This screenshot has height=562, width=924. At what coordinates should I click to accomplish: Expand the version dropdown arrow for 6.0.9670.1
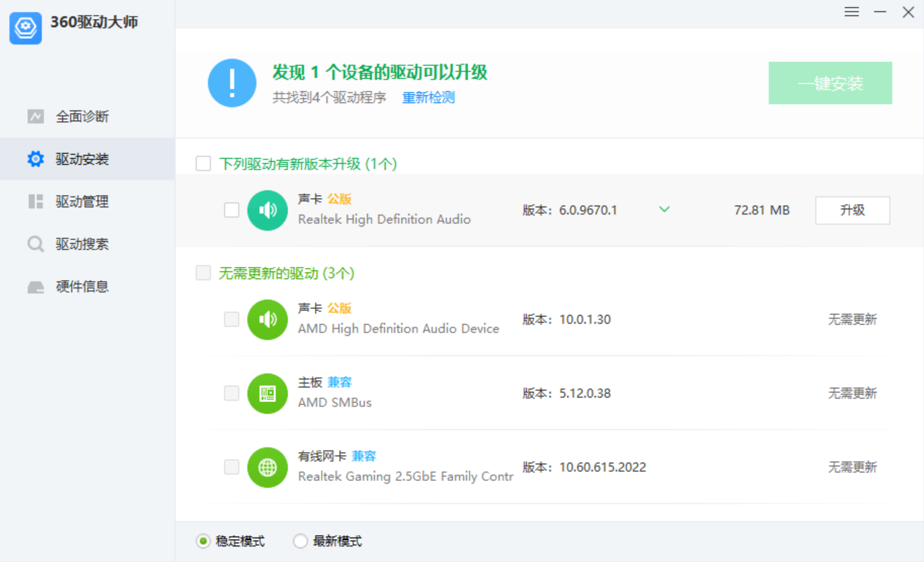click(x=664, y=210)
